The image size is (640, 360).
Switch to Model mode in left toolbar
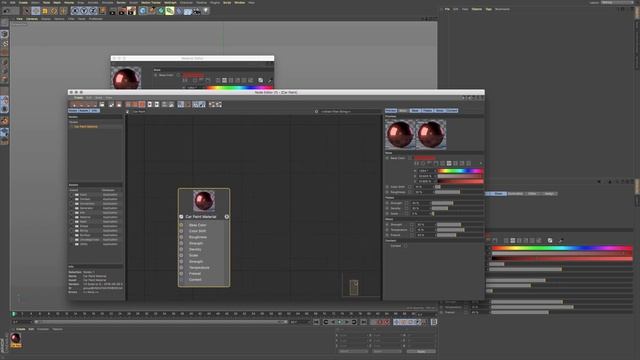pos(4,34)
